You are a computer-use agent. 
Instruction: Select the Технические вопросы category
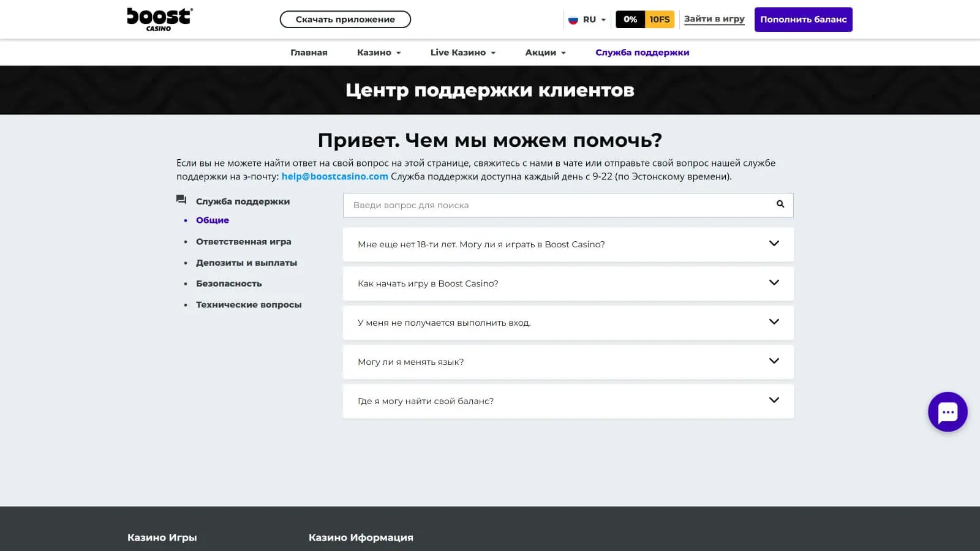(249, 305)
